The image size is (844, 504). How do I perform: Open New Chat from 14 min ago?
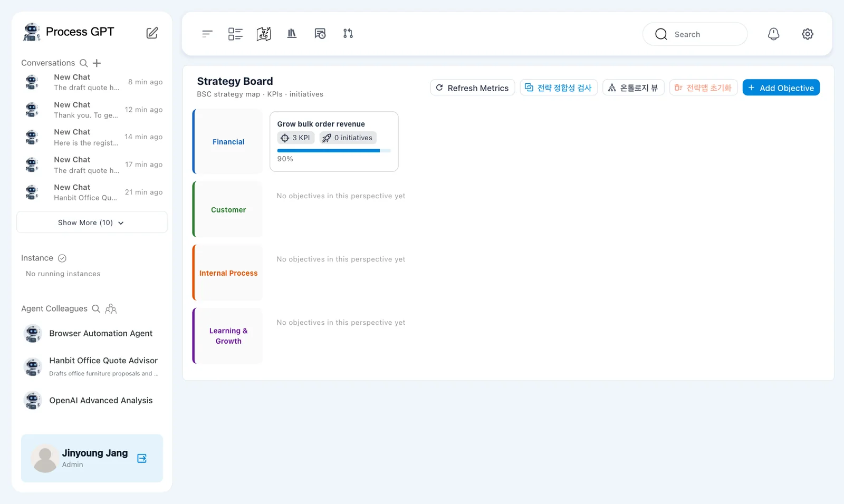92,137
